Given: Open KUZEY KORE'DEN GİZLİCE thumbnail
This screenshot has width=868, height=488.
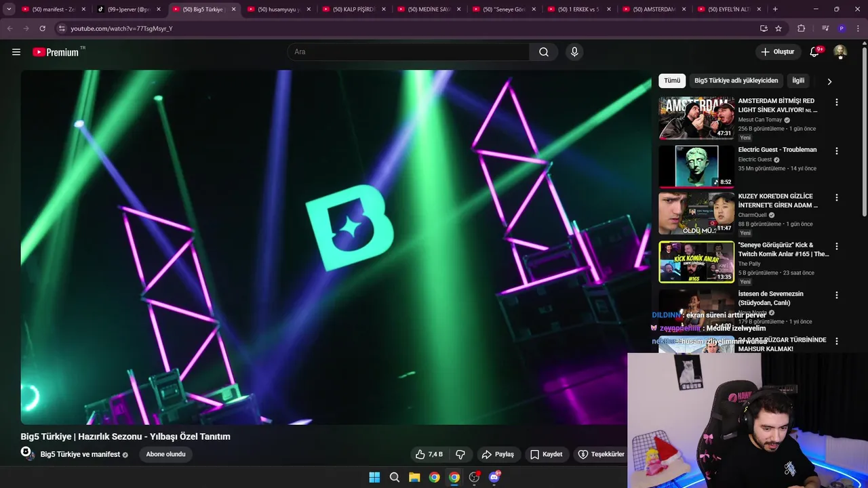Looking at the screenshot, I should tap(696, 213).
